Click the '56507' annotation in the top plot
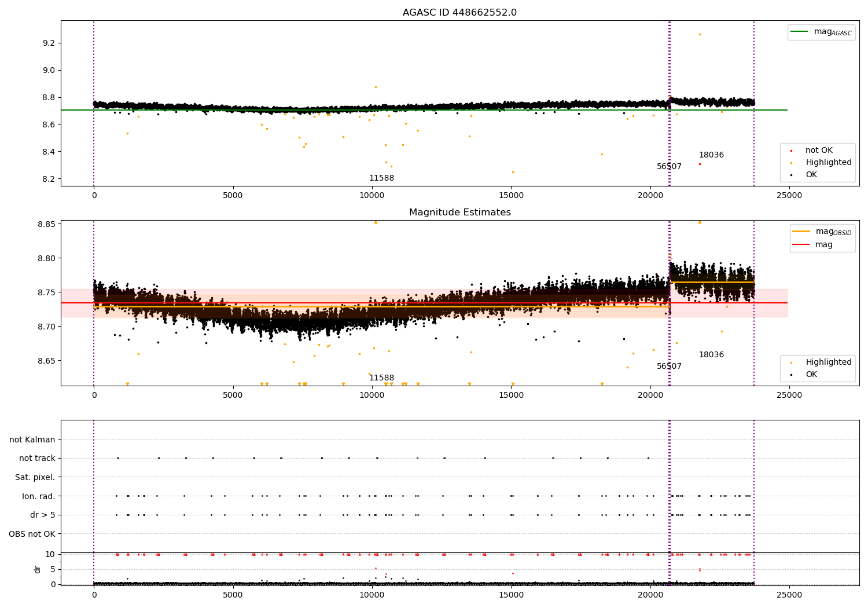Screen dimensions: 868x608 [669, 167]
